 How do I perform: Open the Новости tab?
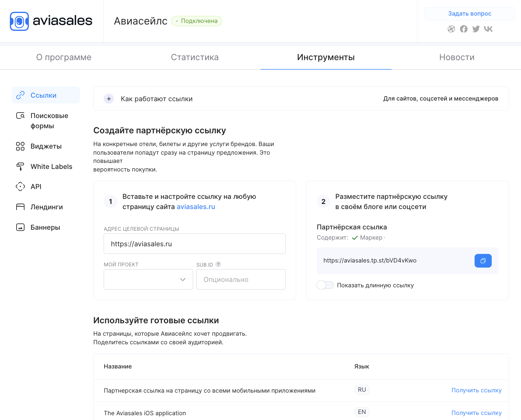(457, 57)
